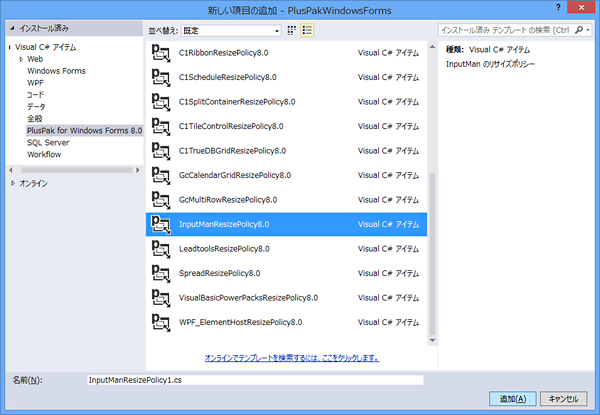Click the C1TileControlResizePolicy8.0 template icon
The image size is (600, 415).
pyautogui.click(x=161, y=126)
